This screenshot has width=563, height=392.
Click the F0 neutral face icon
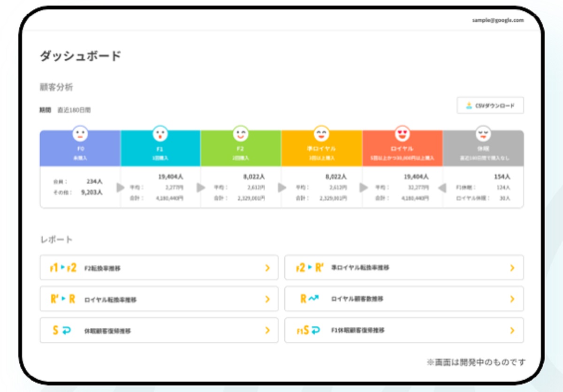click(x=80, y=134)
